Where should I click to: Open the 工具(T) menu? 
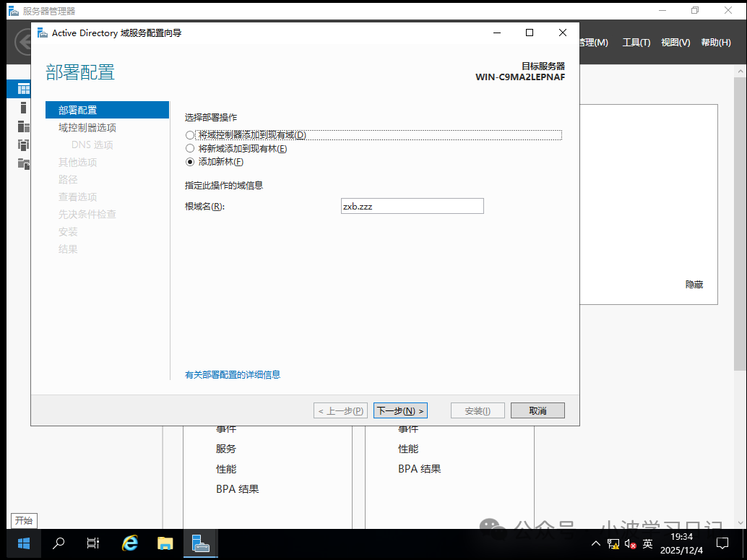[x=636, y=42]
